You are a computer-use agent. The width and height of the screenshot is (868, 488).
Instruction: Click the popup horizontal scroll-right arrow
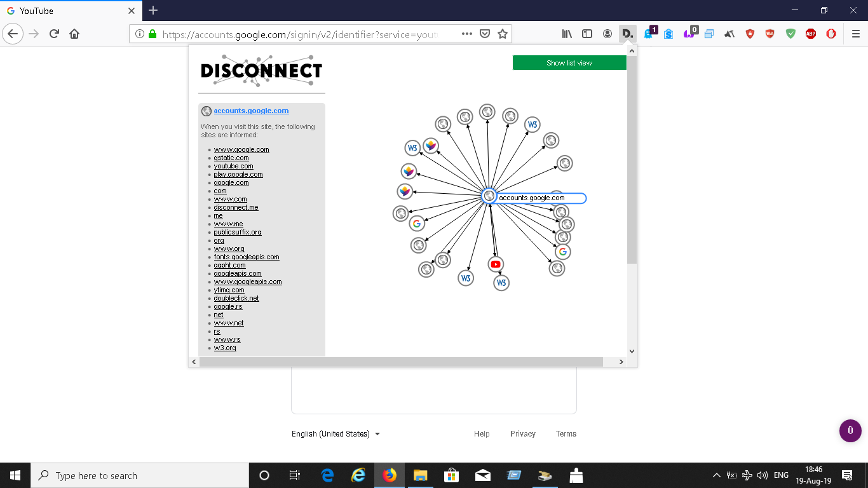pyautogui.click(x=621, y=362)
